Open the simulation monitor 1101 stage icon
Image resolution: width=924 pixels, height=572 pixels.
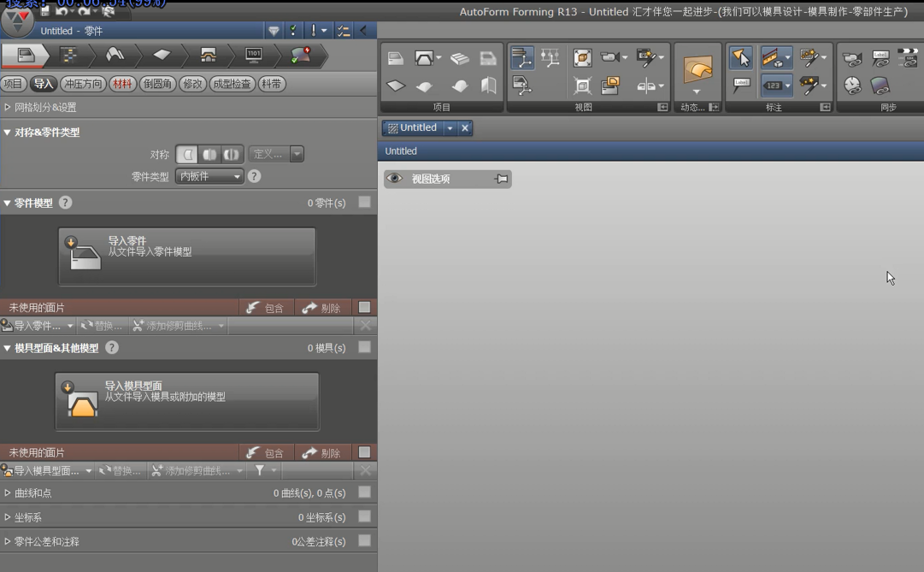pyautogui.click(x=254, y=56)
